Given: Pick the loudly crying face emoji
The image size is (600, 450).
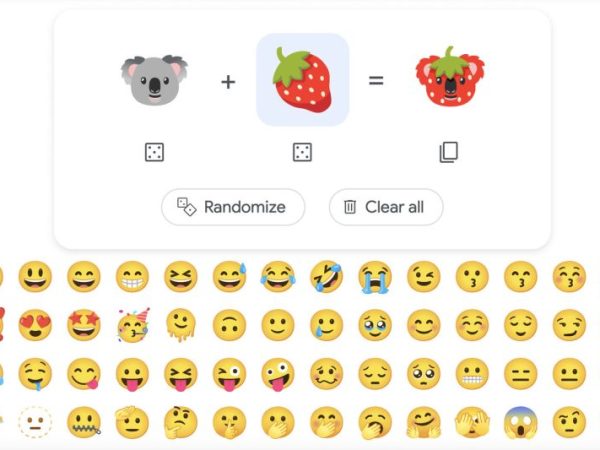Looking at the screenshot, I should pos(375,277).
